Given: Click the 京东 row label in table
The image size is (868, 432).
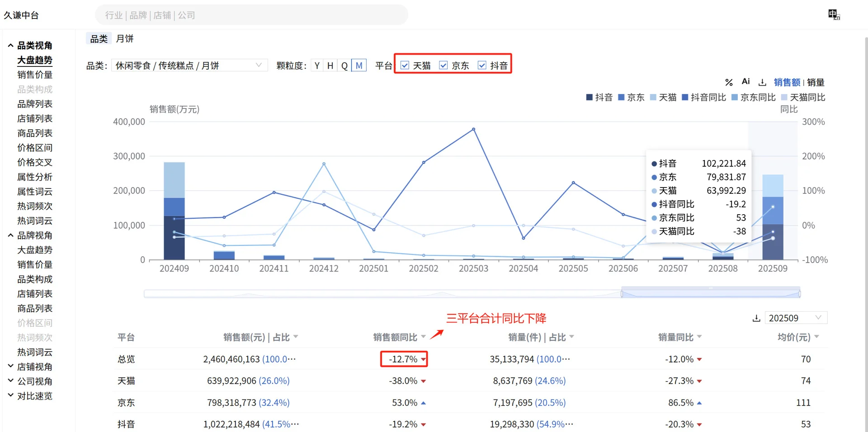Looking at the screenshot, I should (126, 402).
